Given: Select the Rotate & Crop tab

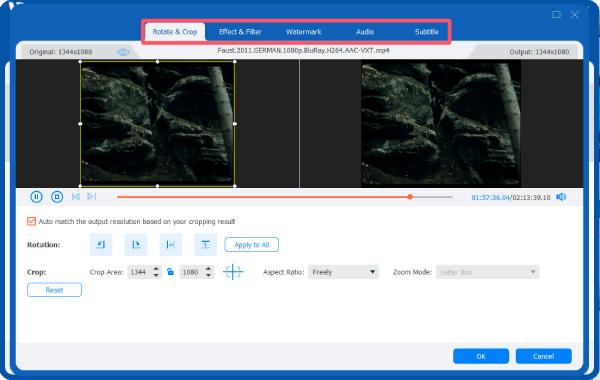Looking at the screenshot, I should (175, 32).
